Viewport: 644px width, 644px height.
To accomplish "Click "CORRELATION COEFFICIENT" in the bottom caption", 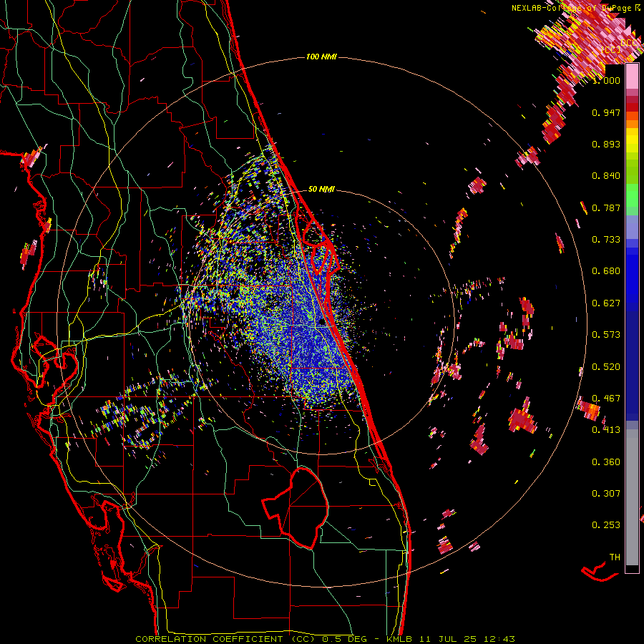I will (x=209, y=639).
